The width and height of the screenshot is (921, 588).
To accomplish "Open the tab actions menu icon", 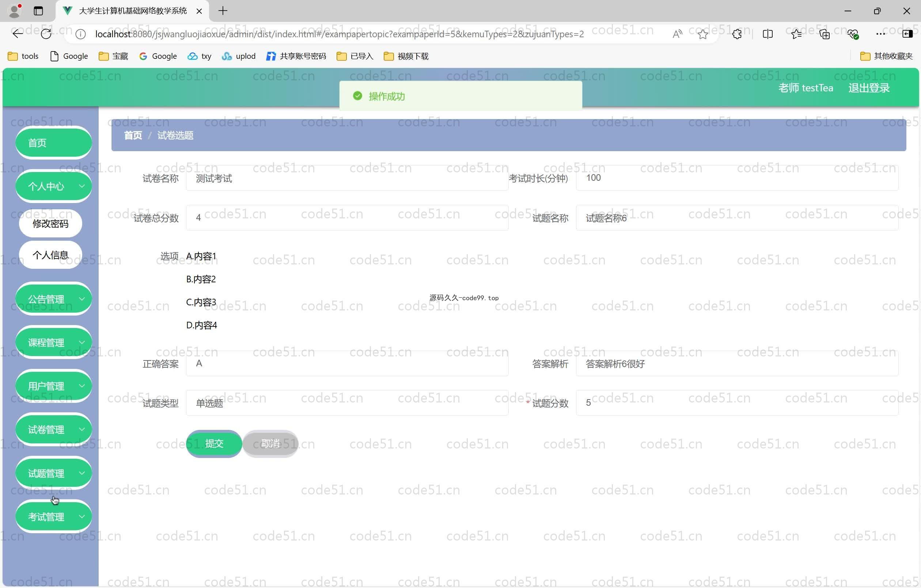I will click(x=38, y=11).
